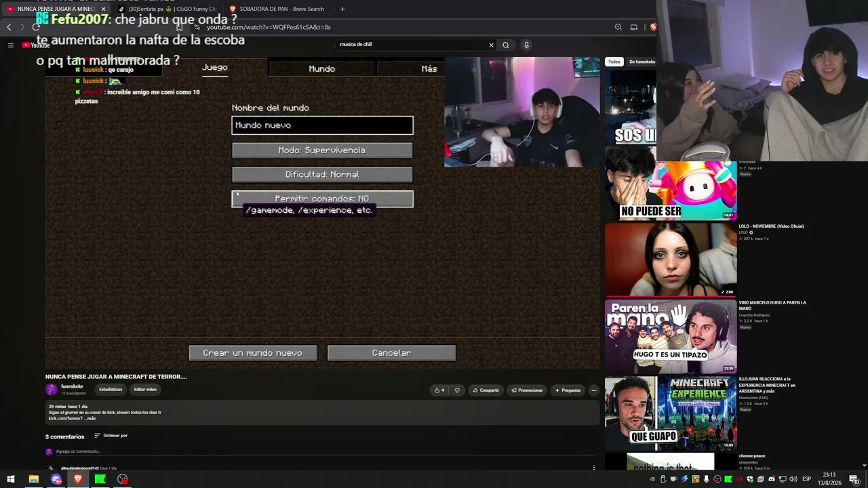Screen dimensions: 868x488
Task: Open ILLOJUAN REACCIONA video title link
Action: click(x=767, y=385)
